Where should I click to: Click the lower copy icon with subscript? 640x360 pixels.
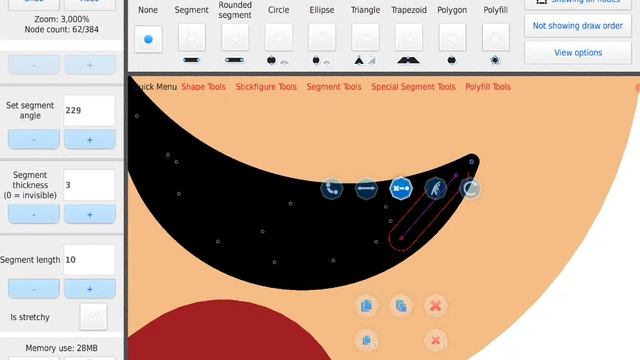point(367,340)
